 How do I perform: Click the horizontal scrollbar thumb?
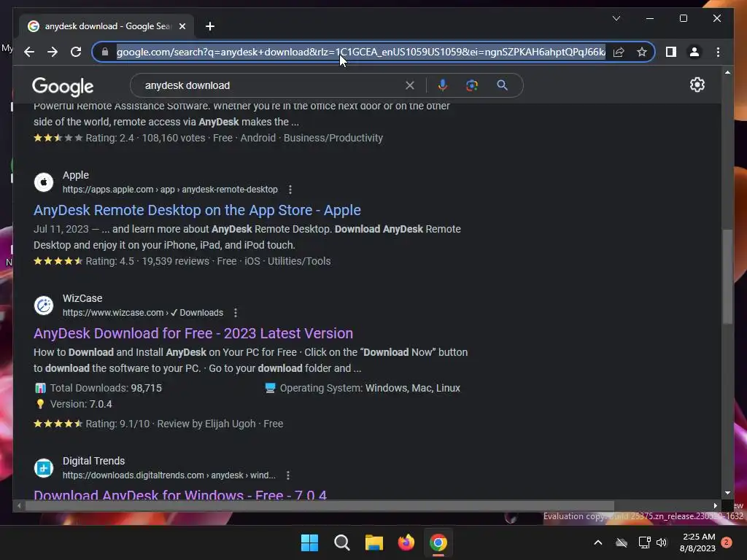320,506
